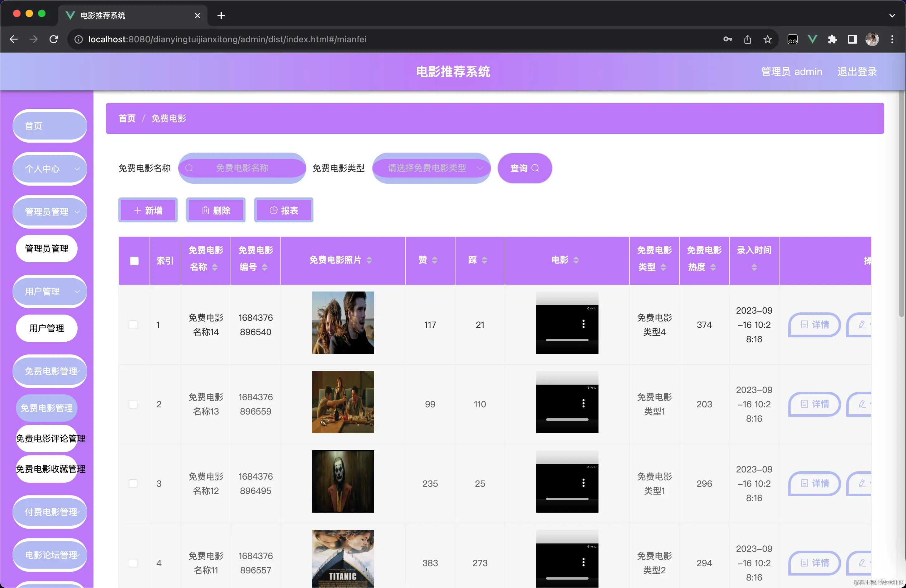Screen dimensions: 906x588
Task: Tick the checkbox for row 3
Action: tap(133, 483)
